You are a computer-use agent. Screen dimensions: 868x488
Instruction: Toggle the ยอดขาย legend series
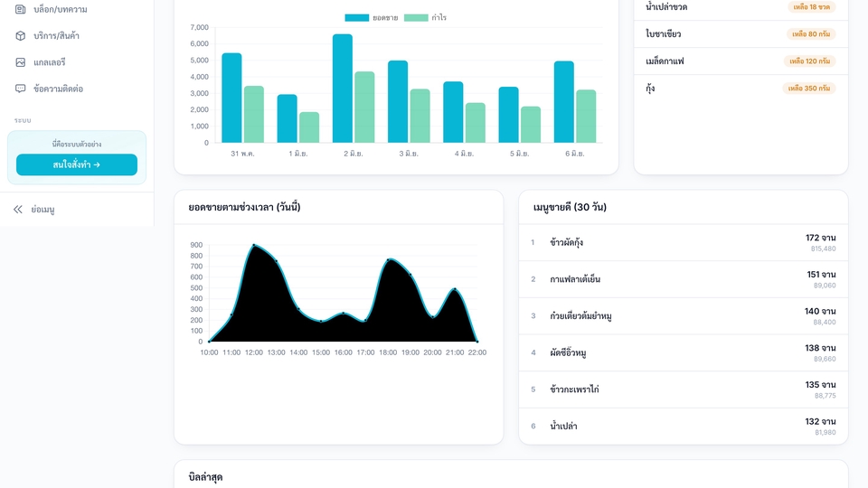click(x=372, y=18)
